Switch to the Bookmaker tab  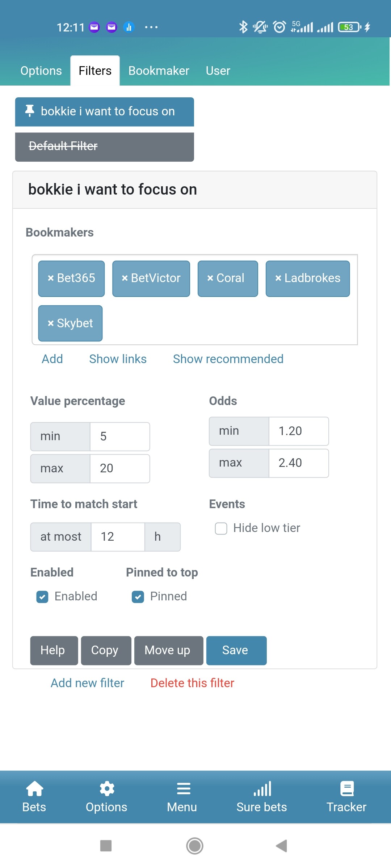click(x=159, y=71)
